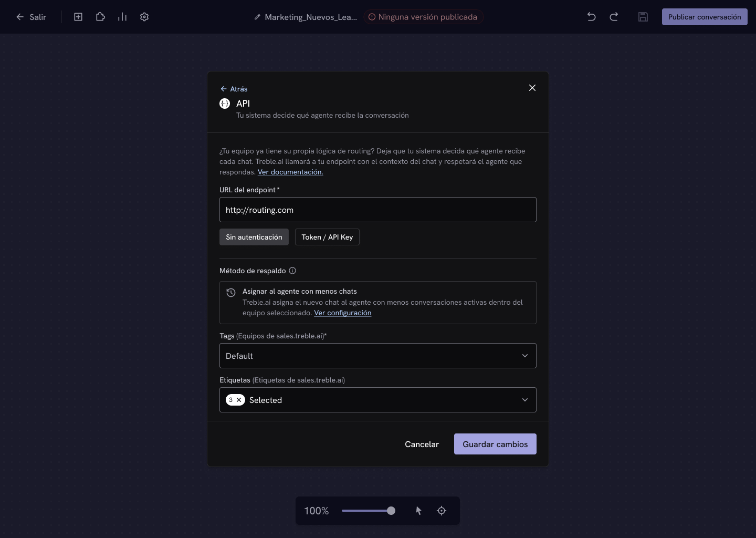
Task: Click the Salir exit button
Action: [x=31, y=17]
